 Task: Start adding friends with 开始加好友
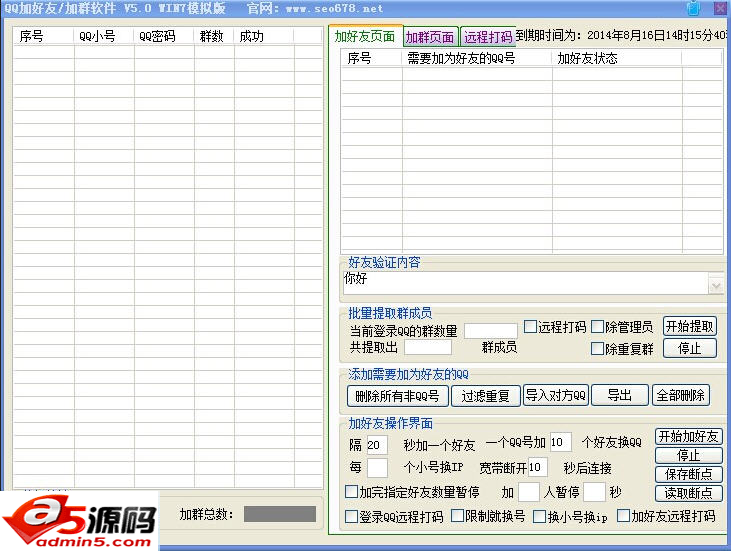pos(689,436)
